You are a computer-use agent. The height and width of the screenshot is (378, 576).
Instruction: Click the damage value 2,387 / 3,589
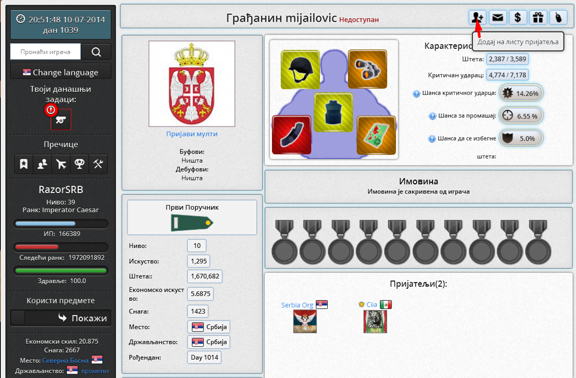tap(508, 59)
